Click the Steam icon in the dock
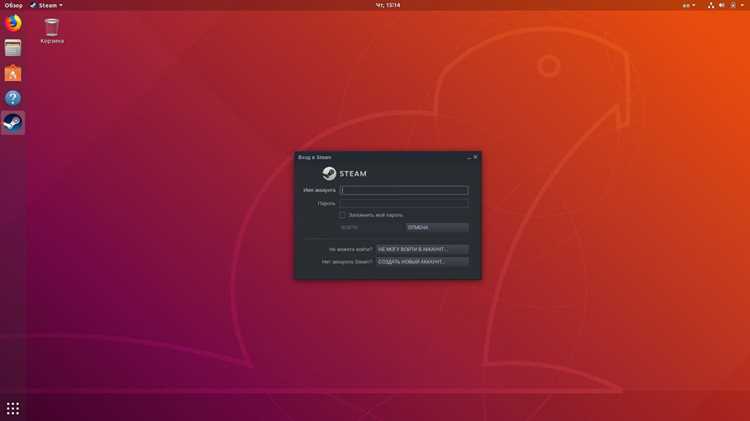This screenshot has height=421, width=750. pos(13,123)
